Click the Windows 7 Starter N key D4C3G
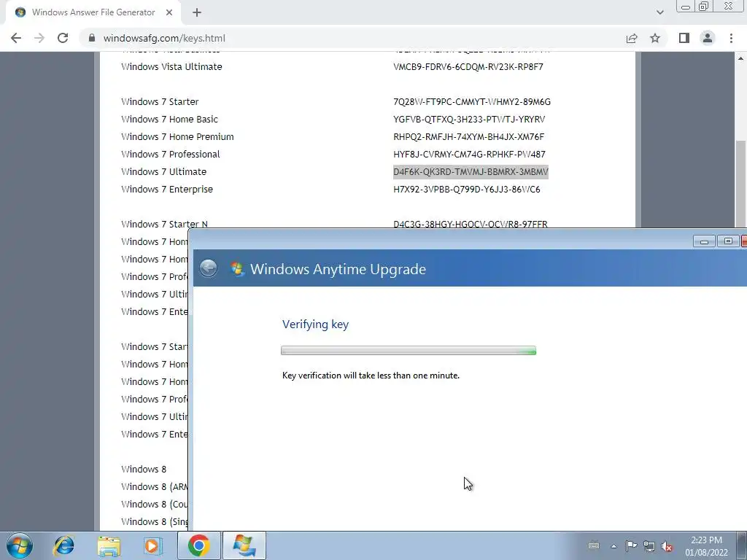The image size is (747, 560). pos(471,224)
